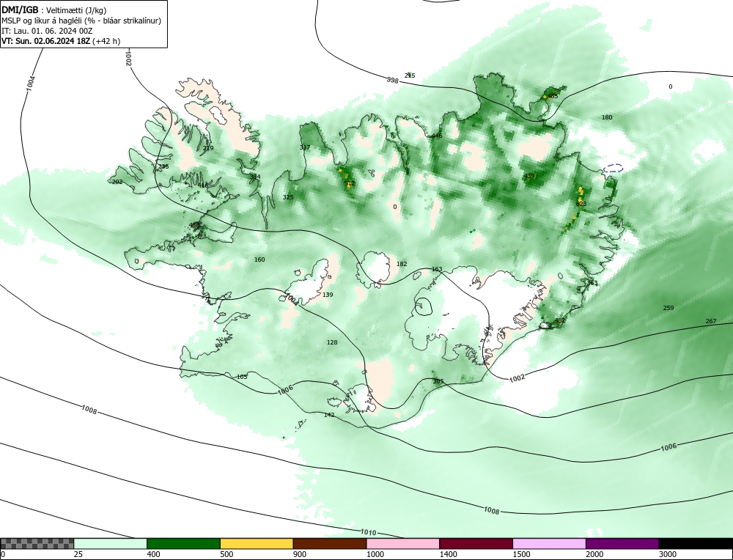Select the pink 1000–1400 legend swatch
The image size is (733, 560).
pyautogui.click(x=403, y=543)
